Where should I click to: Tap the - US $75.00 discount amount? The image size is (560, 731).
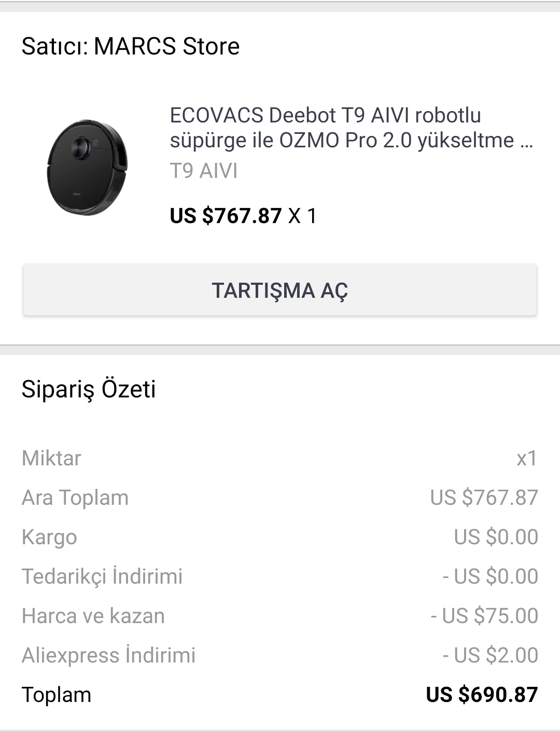(484, 616)
